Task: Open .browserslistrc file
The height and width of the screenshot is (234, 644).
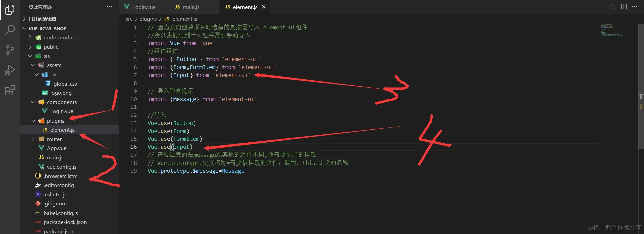Action: pyautogui.click(x=69, y=176)
